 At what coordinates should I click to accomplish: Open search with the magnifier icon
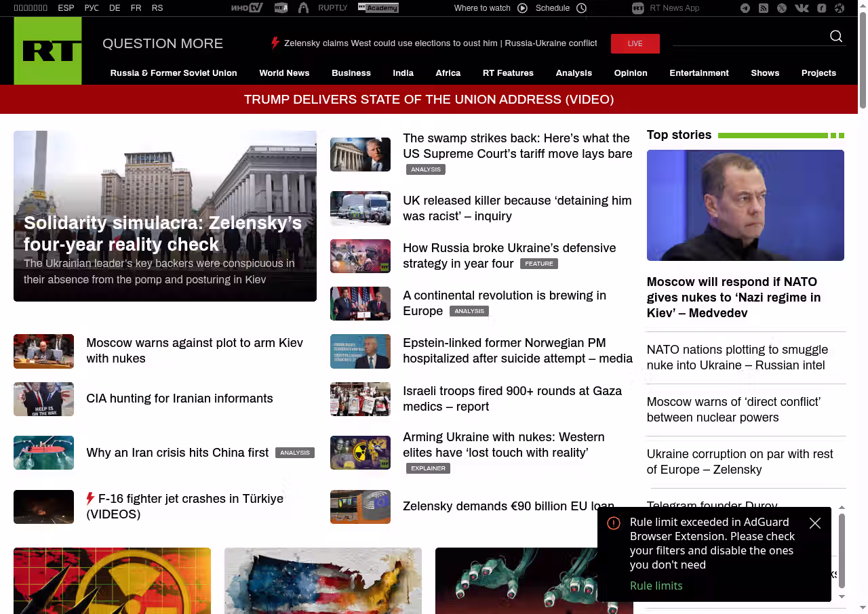836,37
